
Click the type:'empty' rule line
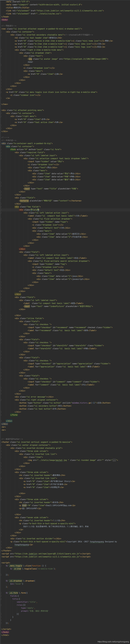pyautogui.click(x=28, y=608)
